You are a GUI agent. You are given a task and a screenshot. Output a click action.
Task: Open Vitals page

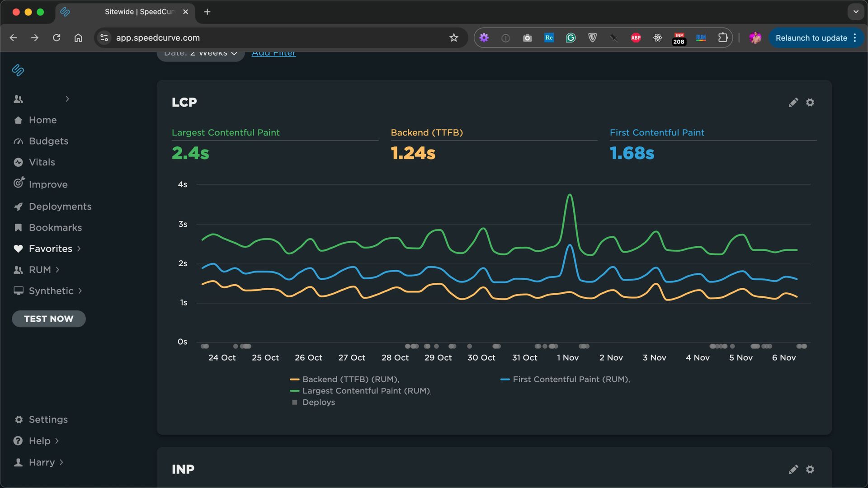click(x=34, y=162)
